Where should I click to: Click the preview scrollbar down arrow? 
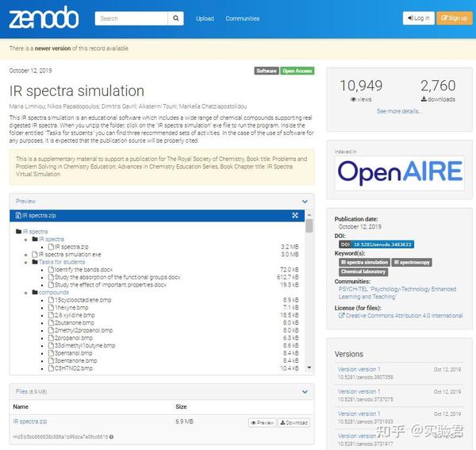point(309,367)
